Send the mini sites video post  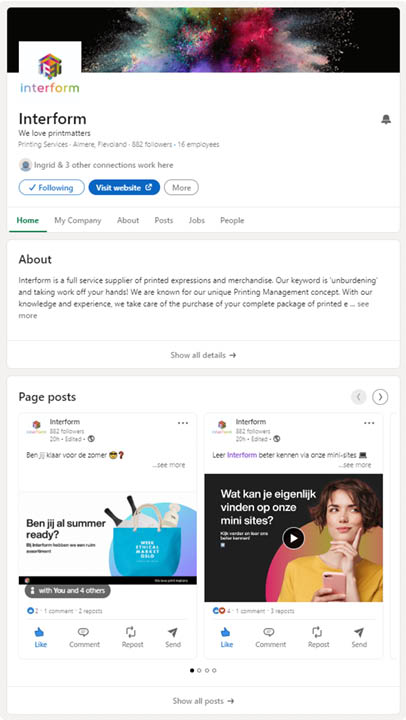tap(359, 638)
